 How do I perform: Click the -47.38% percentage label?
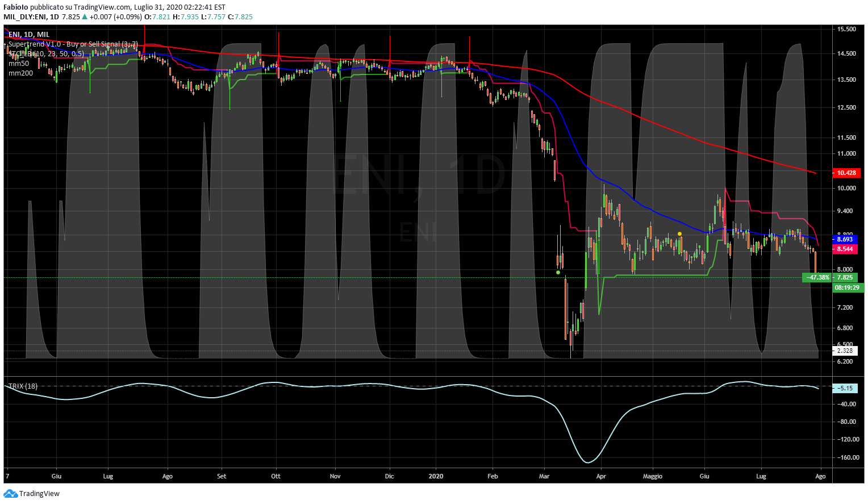click(x=817, y=278)
